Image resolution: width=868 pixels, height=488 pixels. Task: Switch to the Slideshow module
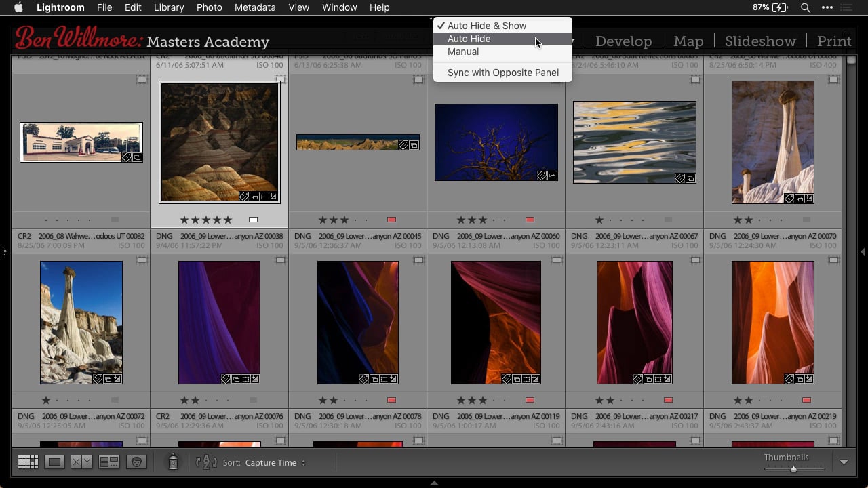(760, 41)
